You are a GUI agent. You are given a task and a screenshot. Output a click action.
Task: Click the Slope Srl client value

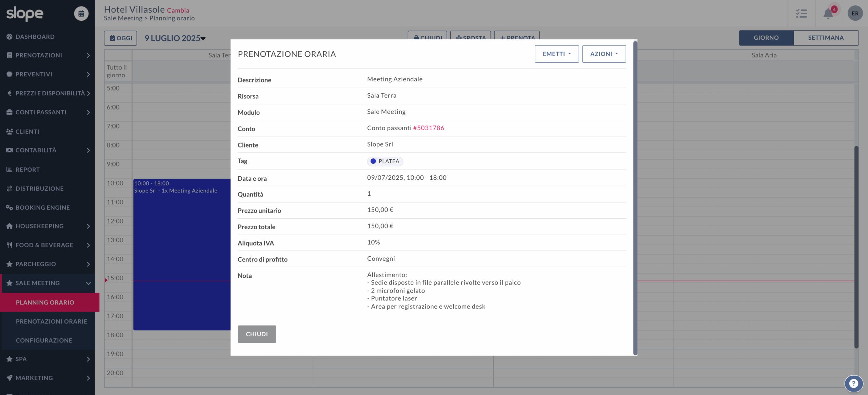[380, 144]
